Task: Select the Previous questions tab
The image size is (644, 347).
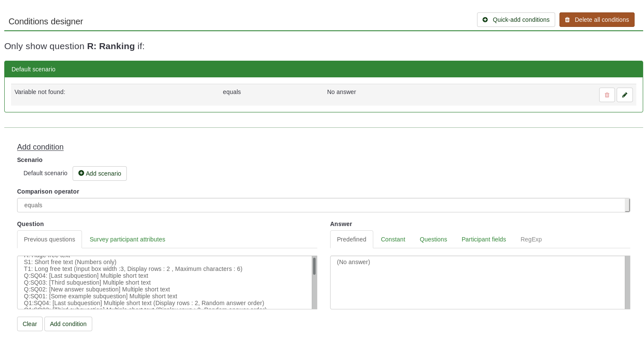Action: click(x=50, y=239)
